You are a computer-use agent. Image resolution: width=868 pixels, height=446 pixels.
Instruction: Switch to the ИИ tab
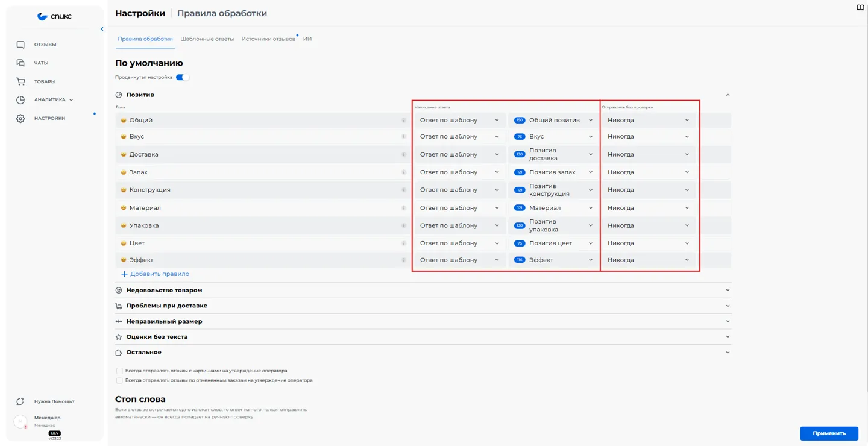pyautogui.click(x=307, y=39)
